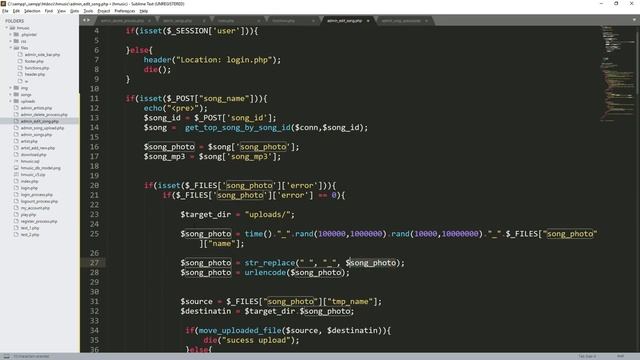Viewport: 640px width, 360px height.
Task: Click the tab scroll left arrow
Action: tap(84, 20)
